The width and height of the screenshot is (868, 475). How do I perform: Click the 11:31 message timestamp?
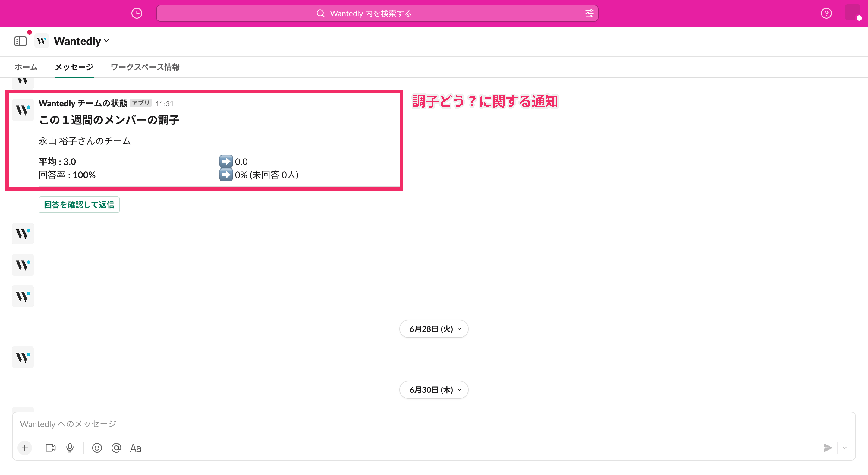[x=165, y=104]
